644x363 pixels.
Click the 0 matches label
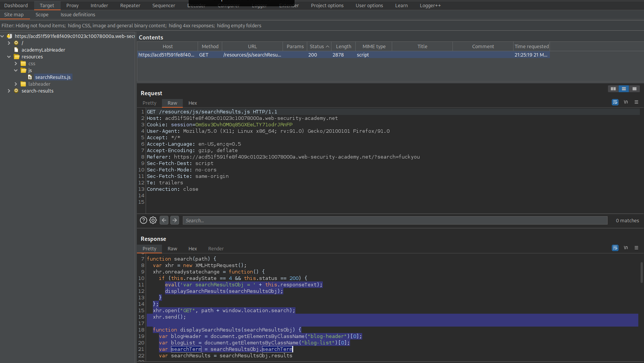[x=627, y=221]
